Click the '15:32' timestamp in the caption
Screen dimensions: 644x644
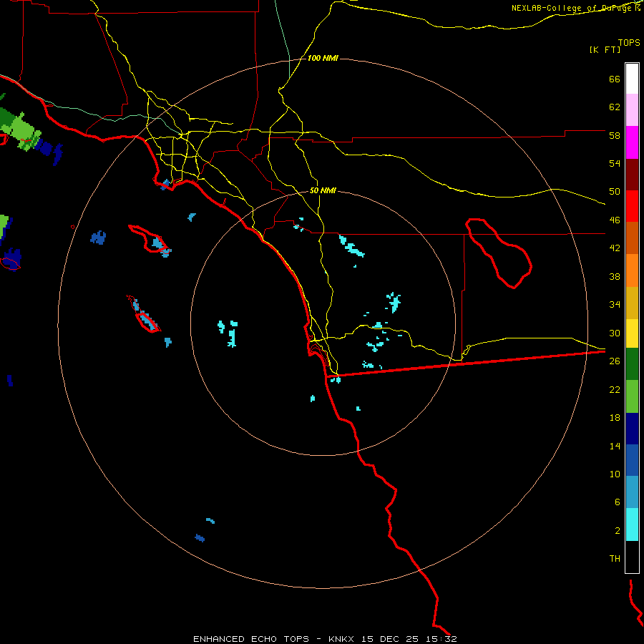(x=441, y=639)
